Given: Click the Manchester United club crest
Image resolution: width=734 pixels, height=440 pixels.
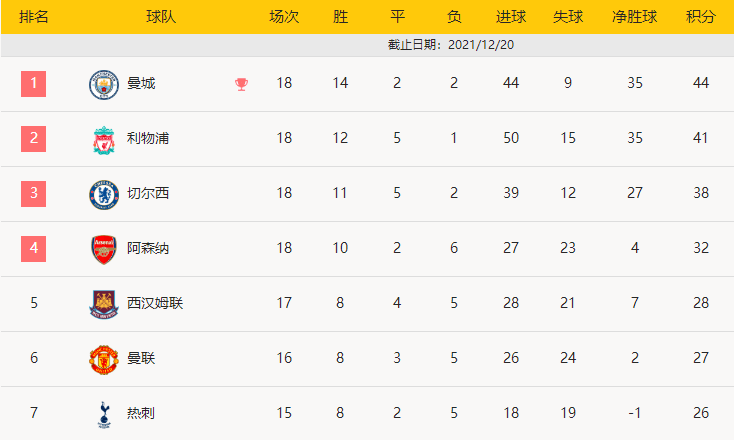Looking at the screenshot, I should pyautogui.click(x=103, y=358).
